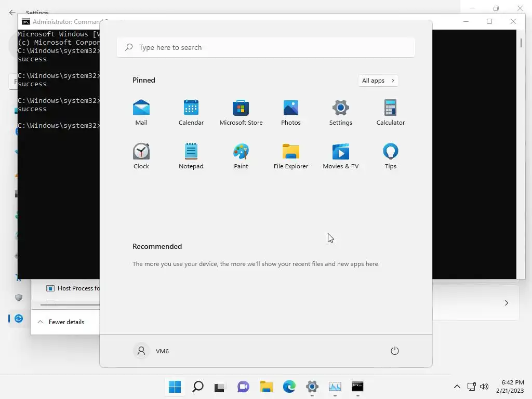Switch to Settings via taskbar gear icon

pos(312,387)
